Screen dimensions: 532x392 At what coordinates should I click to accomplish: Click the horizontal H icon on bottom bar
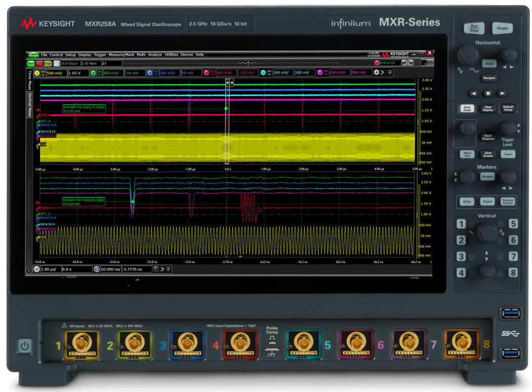(37, 269)
